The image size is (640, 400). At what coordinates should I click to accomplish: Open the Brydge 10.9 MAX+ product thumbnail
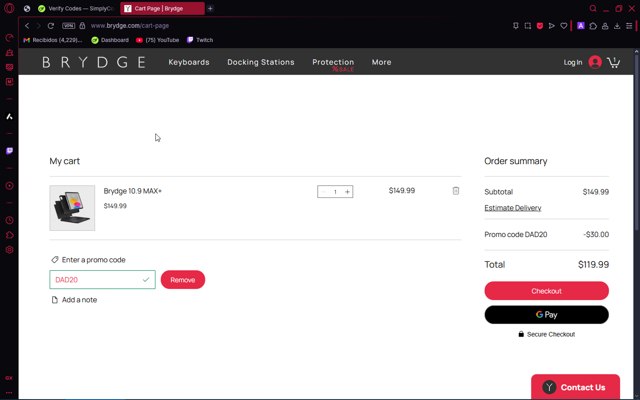click(72, 208)
